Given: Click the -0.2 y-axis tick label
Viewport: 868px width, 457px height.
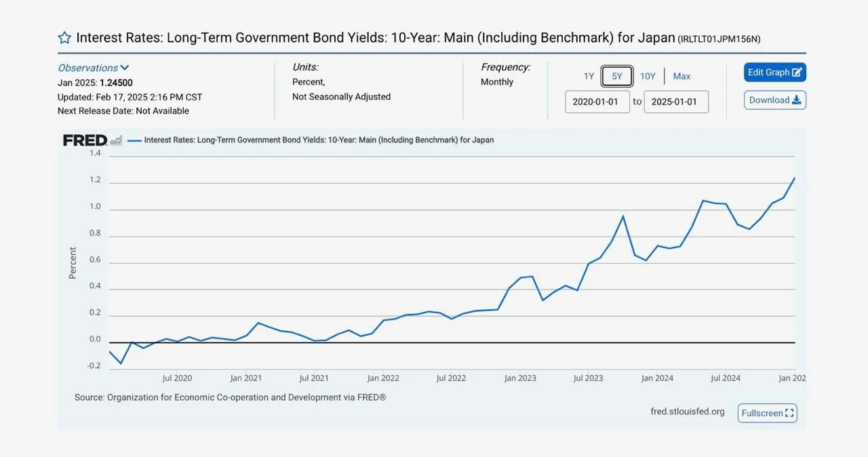Looking at the screenshot, I should tap(94, 366).
